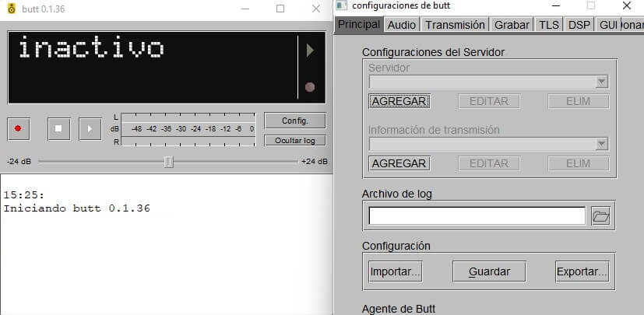Click AGREGAR under Servidor

[x=399, y=101]
